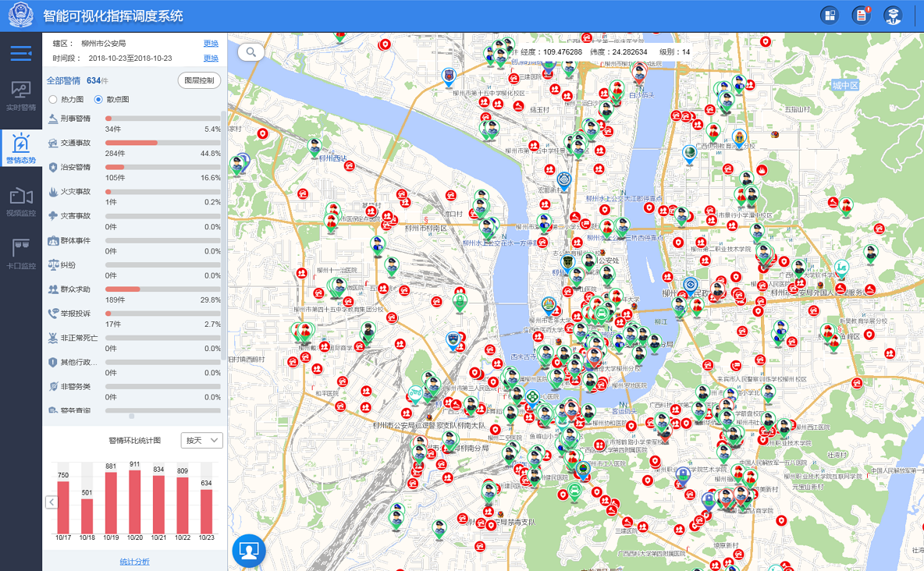The height and width of the screenshot is (571, 924).
Task: Click the 火灾事故 flame icon
Action: coord(53,191)
